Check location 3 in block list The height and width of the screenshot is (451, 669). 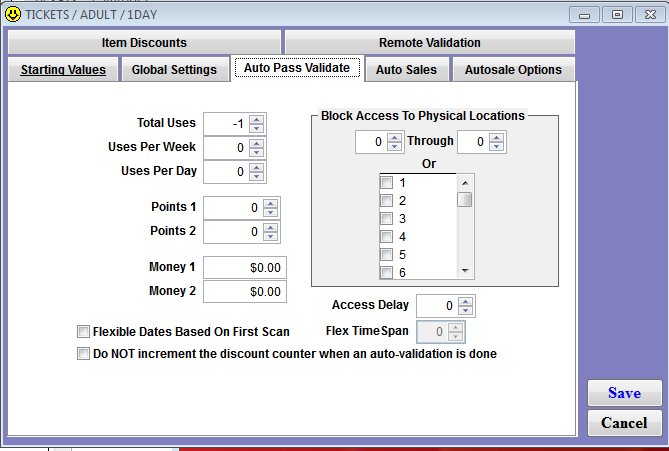coord(387,218)
